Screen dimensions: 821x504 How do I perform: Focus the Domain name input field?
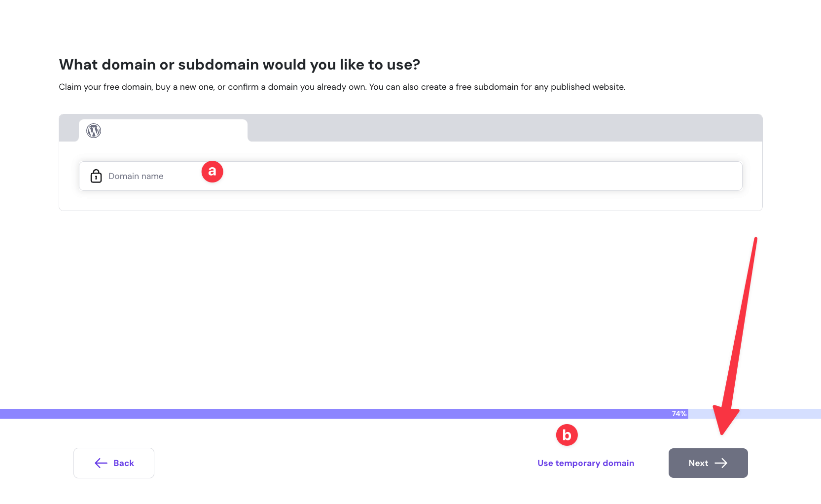tap(444, 176)
